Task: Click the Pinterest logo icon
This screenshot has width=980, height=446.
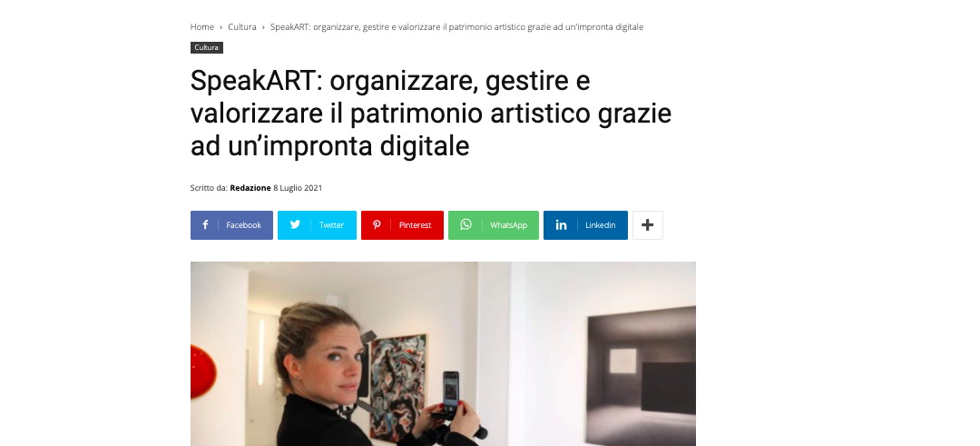Action: click(377, 225)
